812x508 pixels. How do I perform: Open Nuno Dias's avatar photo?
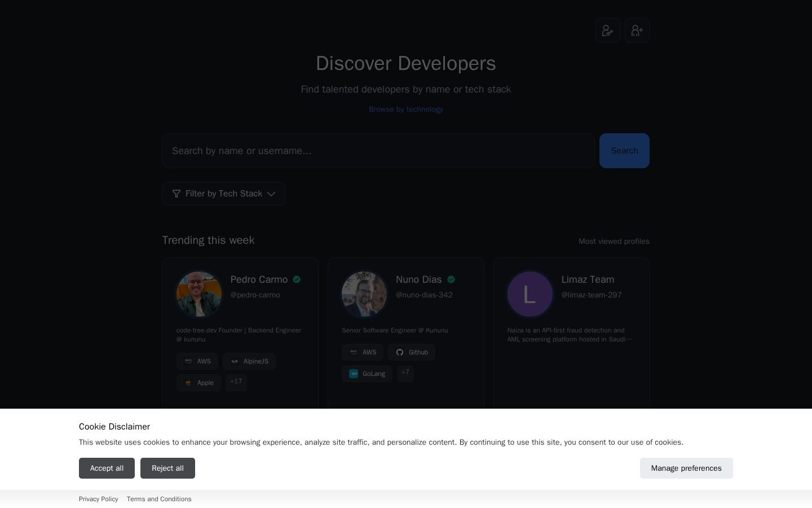click(364, 294)
